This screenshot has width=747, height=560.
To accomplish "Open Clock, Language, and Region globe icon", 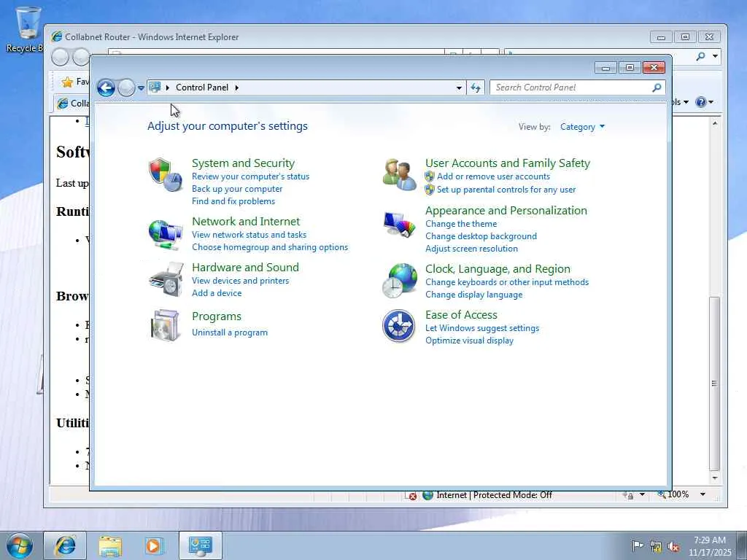I will (x=399, y=281).
